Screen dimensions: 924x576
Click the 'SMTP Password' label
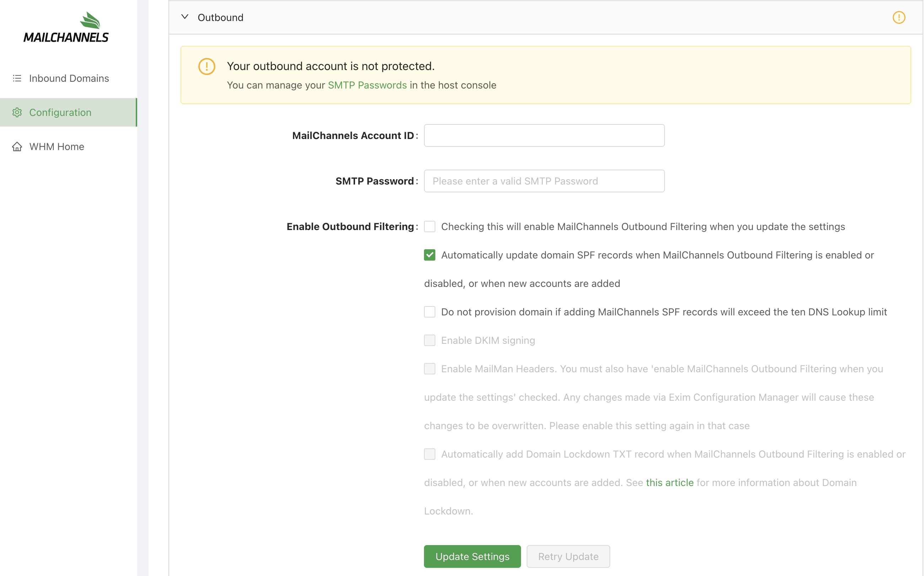(x=375, y=181)
